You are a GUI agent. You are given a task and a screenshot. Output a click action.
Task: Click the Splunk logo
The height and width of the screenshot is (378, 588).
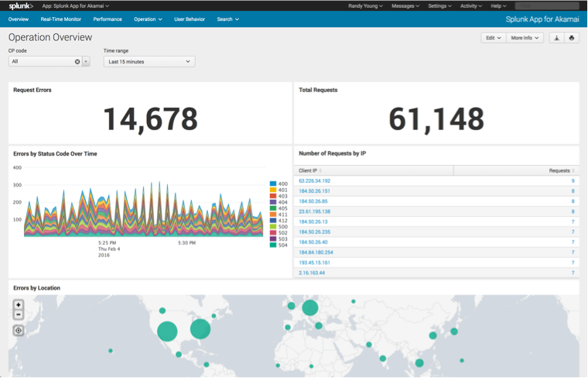click(x=21, y=6)
